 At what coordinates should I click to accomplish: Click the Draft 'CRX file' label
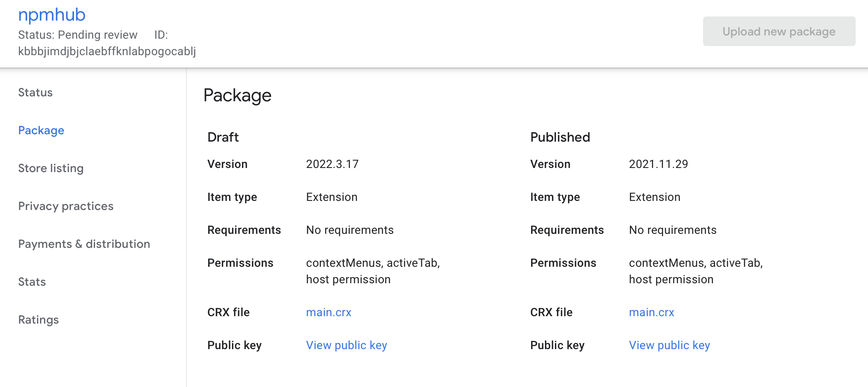[x=229, y=312]
